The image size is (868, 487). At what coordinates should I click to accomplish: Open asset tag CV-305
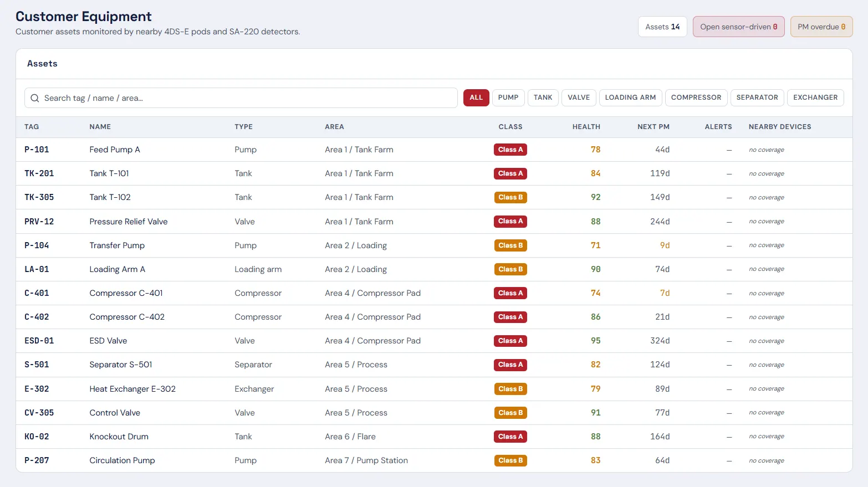point(39,413)
